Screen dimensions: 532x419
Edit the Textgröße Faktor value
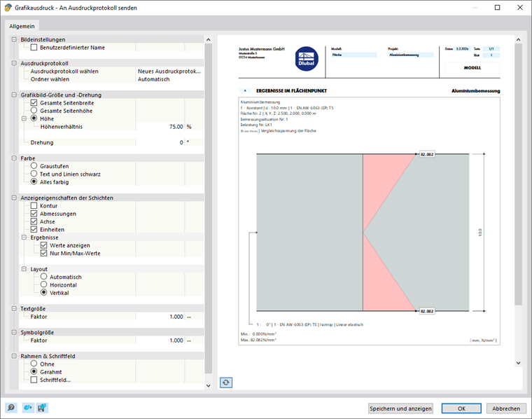(160, 317)
